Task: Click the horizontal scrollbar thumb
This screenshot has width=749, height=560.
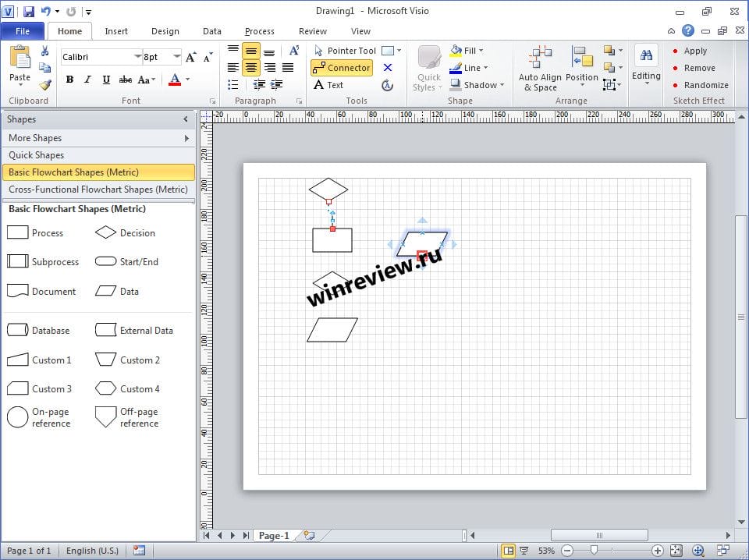Action: tap(599, 535)
